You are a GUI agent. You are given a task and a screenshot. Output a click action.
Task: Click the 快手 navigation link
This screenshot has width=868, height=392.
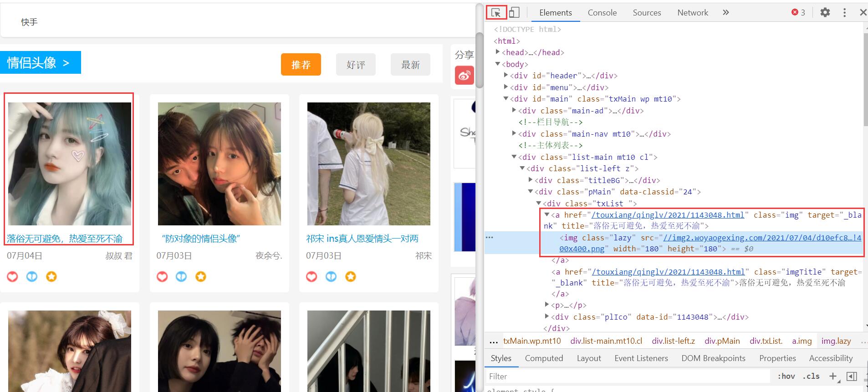coord(29,22)
